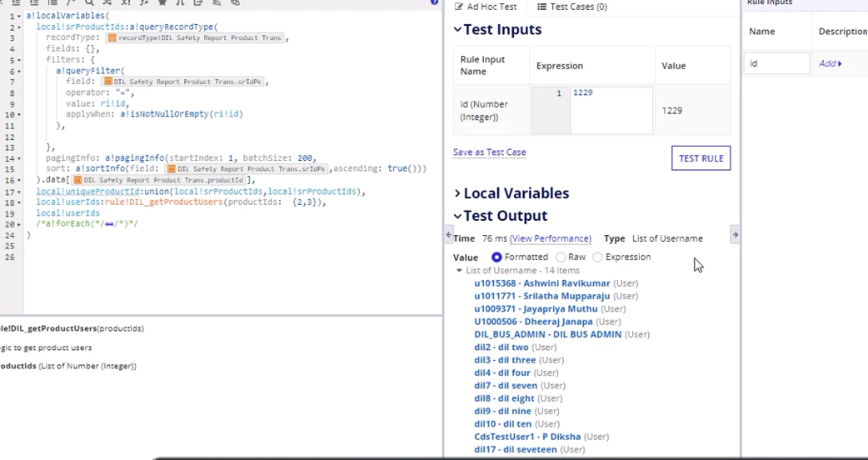Collapse the Test Output section
868x460 pixels.
coord(457,216)
